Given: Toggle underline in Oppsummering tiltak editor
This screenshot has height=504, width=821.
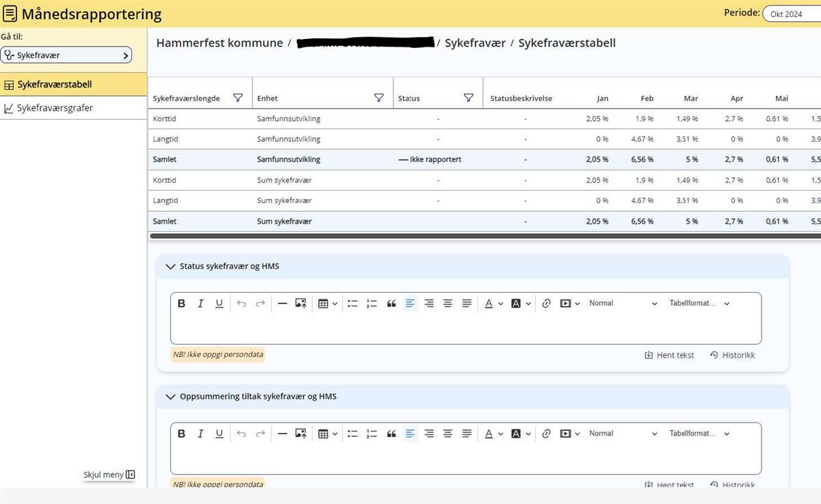Looking at the screenshot, I should click(219, 434).
